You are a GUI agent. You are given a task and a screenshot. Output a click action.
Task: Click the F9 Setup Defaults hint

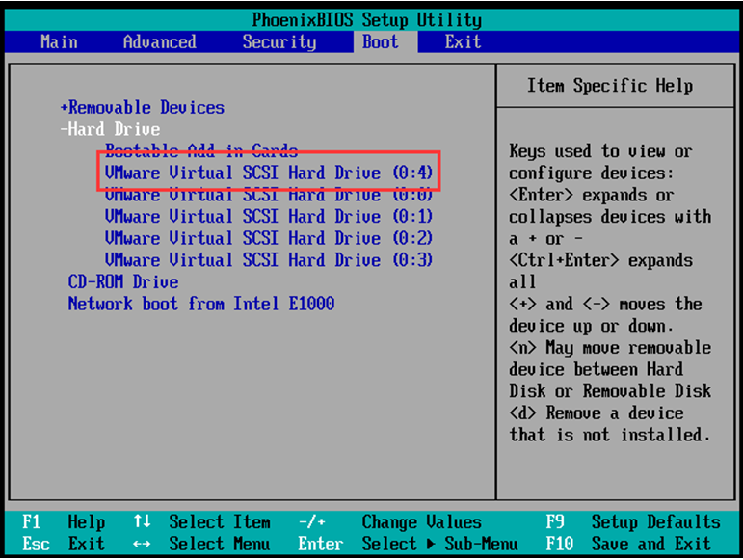click(x=633, y=522)
